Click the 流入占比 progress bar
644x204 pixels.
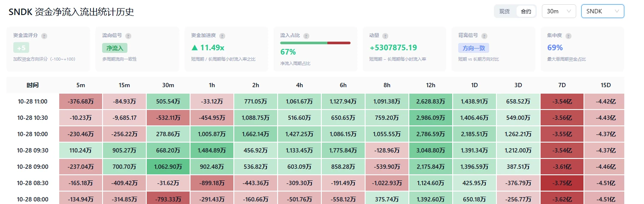[x=315, y=43]
